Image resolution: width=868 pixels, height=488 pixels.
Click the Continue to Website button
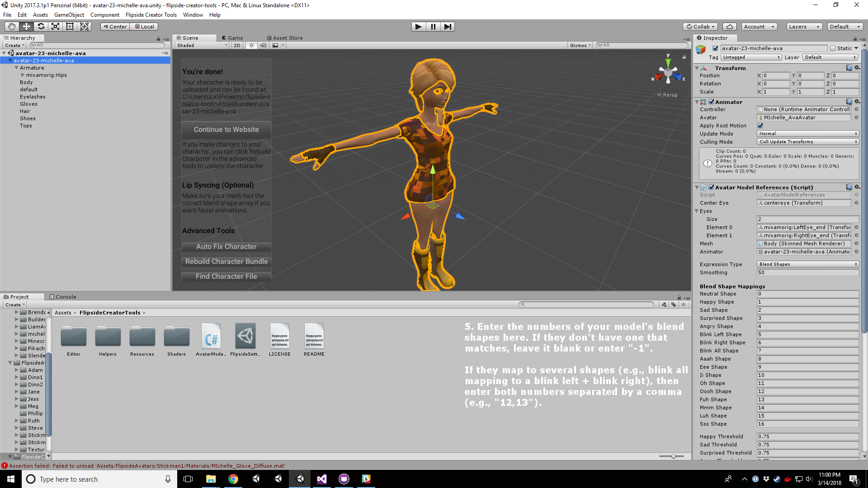pos(226,129)
